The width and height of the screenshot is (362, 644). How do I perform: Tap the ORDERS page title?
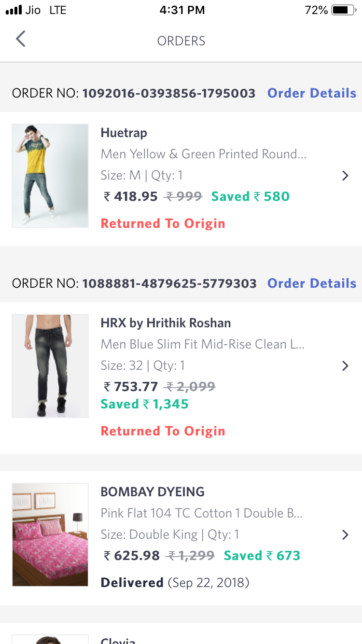[181, 41]
